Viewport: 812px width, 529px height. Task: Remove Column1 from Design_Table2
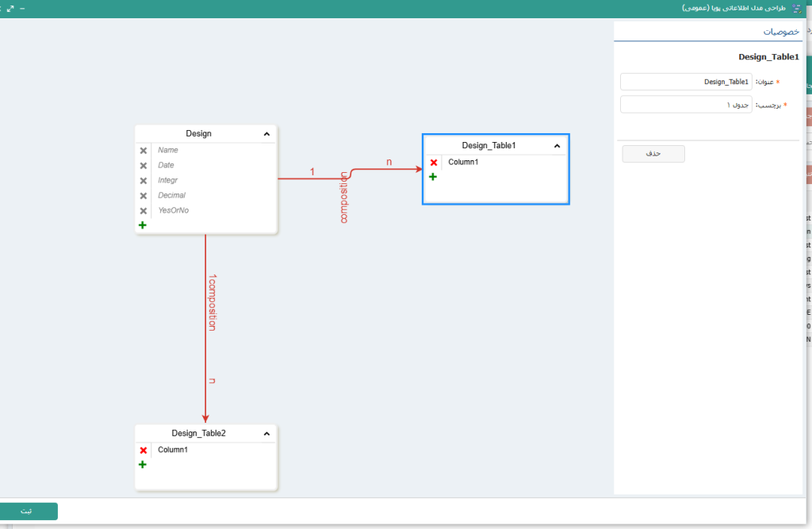click(144, 450)
